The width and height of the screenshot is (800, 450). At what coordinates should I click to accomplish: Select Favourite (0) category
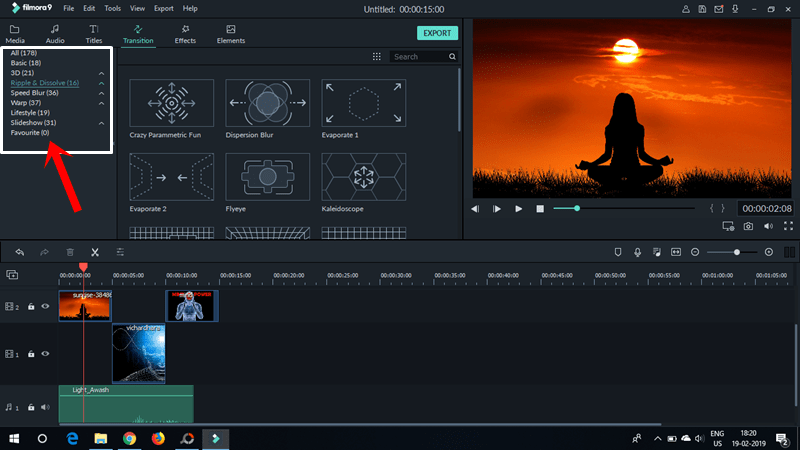[30, 133]
